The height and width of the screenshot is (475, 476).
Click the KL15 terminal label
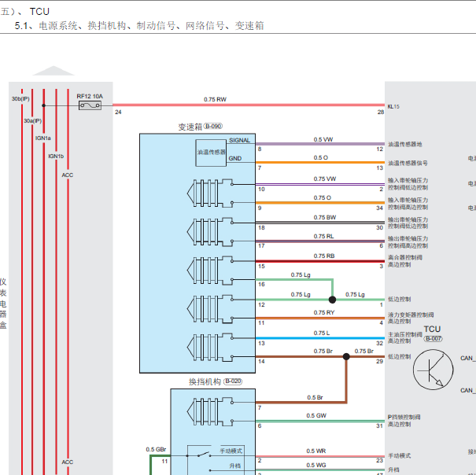pyautogui.click(x=393, y=106)
